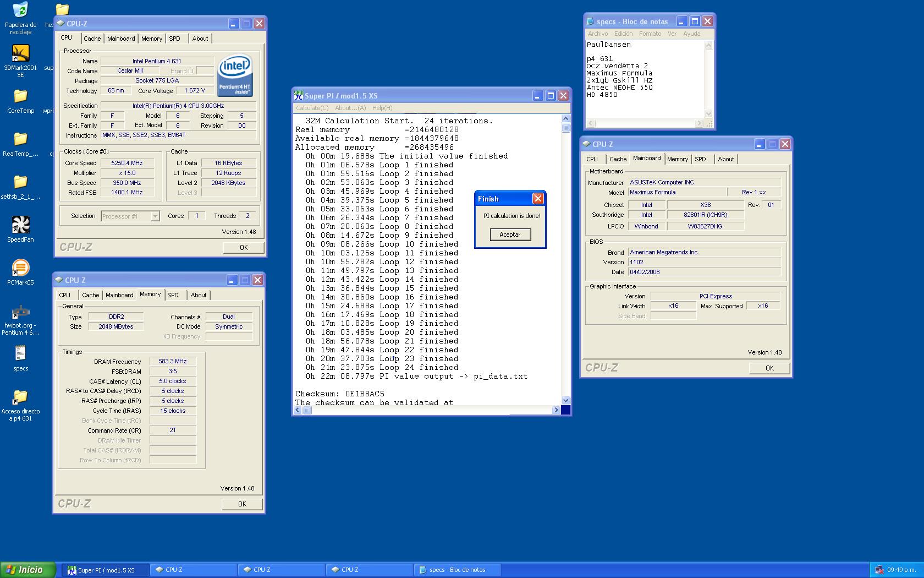Click the Core Speed 5250.4 MHz value
Image resolution: width=924 pixels, height=578 pixels.
click(x=127, y=163)
